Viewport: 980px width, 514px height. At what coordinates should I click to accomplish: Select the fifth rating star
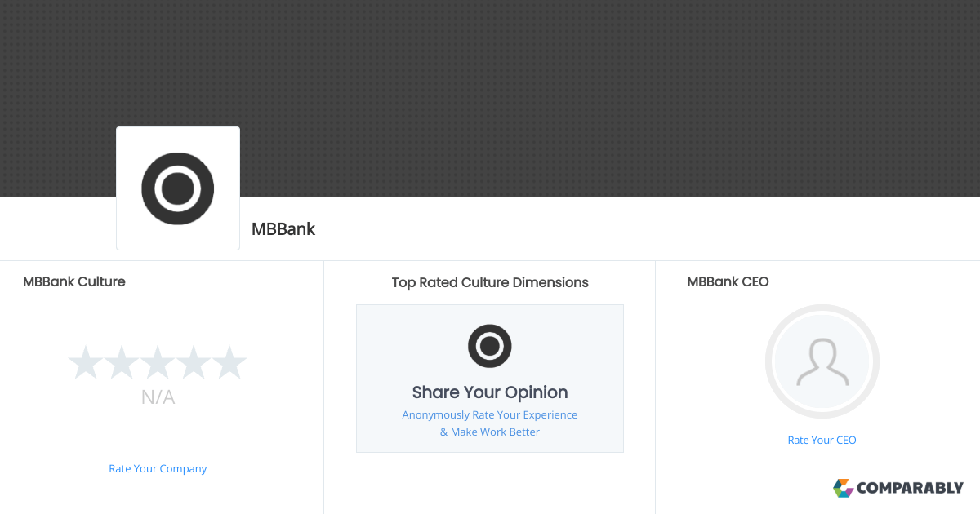click(229, 363)
